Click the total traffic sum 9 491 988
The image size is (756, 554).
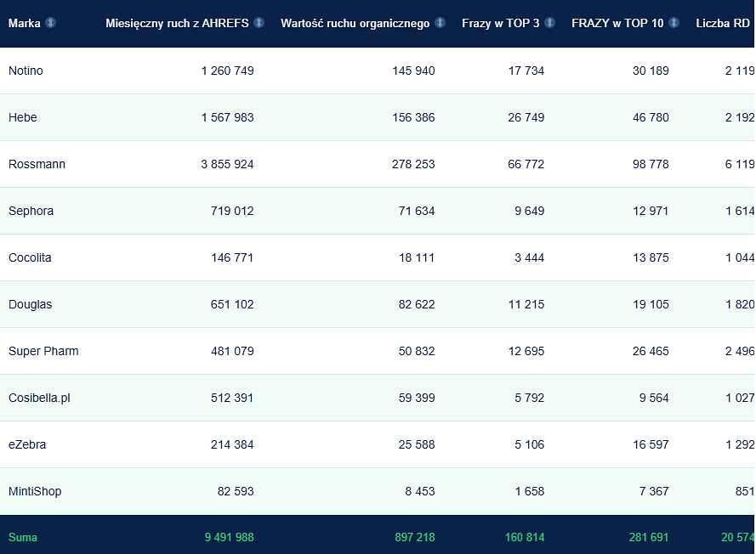229,537
